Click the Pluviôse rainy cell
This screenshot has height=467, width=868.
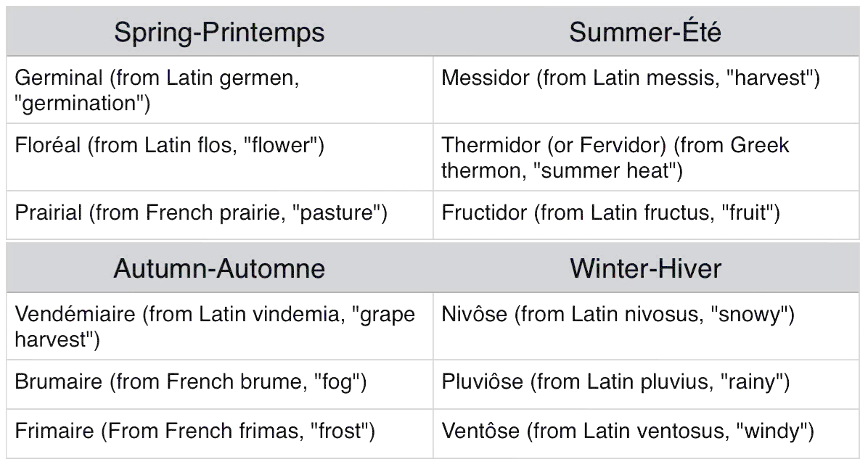point(645,381)
